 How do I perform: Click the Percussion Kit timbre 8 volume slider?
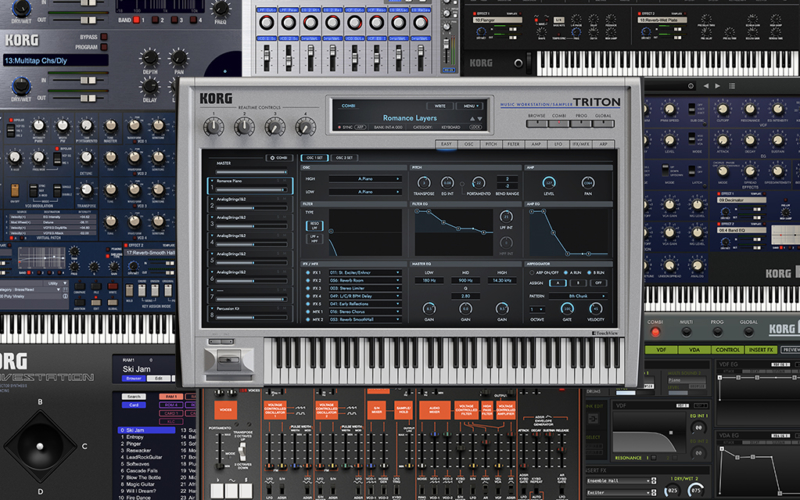[x=251, y=317]
